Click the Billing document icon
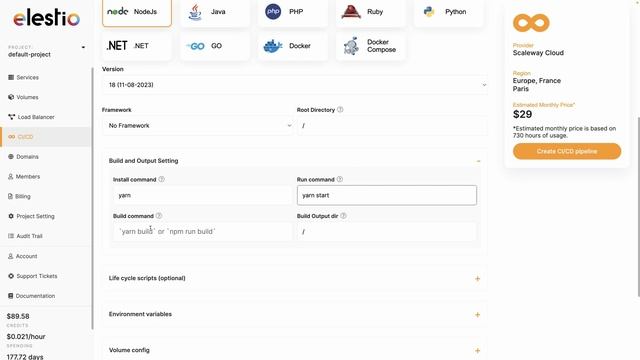640x360 pixels. (x=10, y=196)
